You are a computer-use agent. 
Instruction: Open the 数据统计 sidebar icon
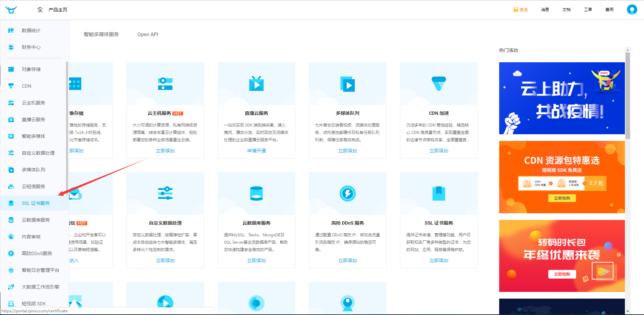click(11, 30)
